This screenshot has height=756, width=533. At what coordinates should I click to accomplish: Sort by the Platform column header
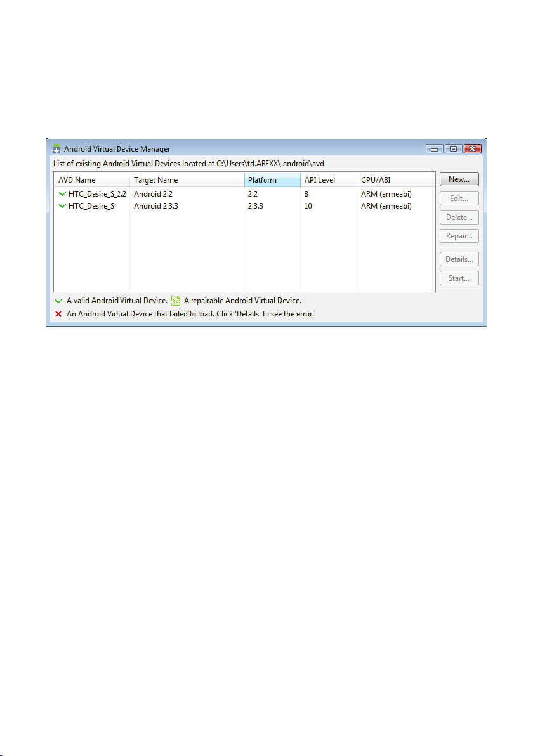pyautogui.click(x=272, y=180)
